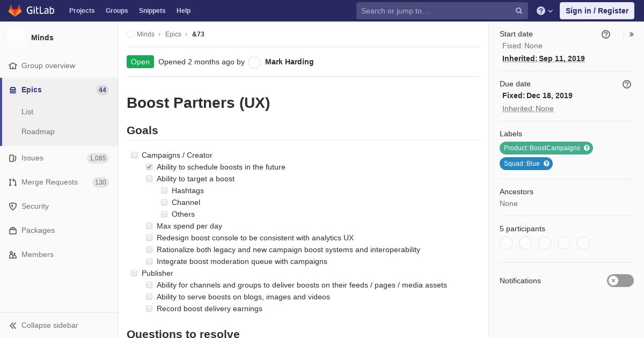The width and height of the screenshot is (644, 338).
Task: Collapse sidebar using bottom-left control
Action: point(44,325)
